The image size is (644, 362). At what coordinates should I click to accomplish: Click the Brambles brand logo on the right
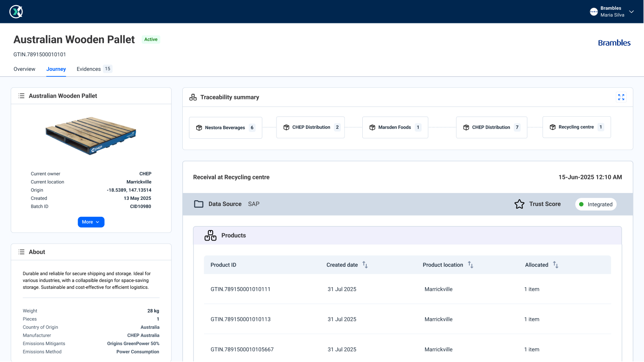click(614, 43)
